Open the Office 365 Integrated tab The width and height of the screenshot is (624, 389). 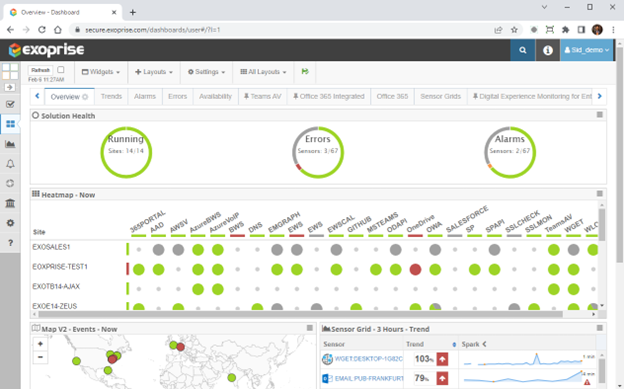click(x=329, y=96)
